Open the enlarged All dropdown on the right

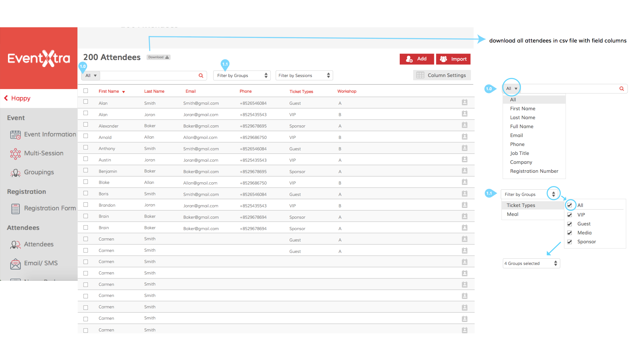[511, 88]
